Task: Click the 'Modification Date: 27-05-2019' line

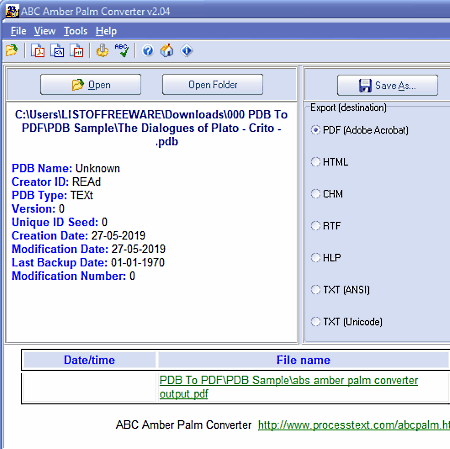Action: [89, 249]
